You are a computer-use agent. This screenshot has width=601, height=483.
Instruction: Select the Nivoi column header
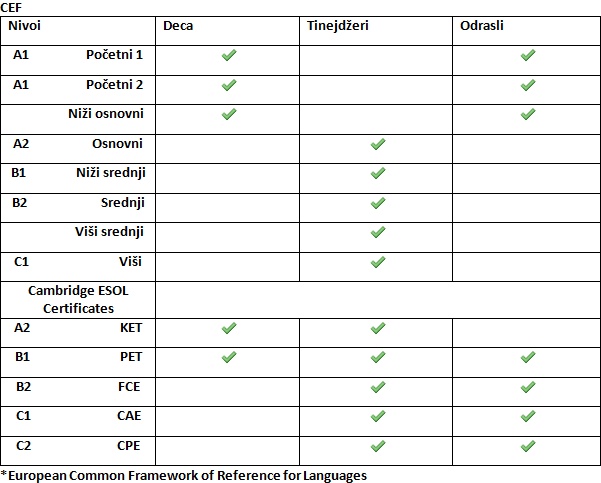(25, 26)
